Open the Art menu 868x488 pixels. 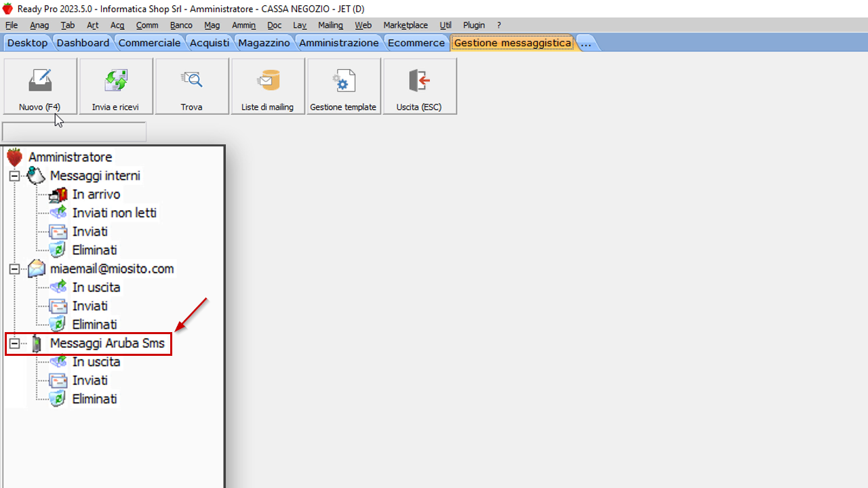(93, 25)
